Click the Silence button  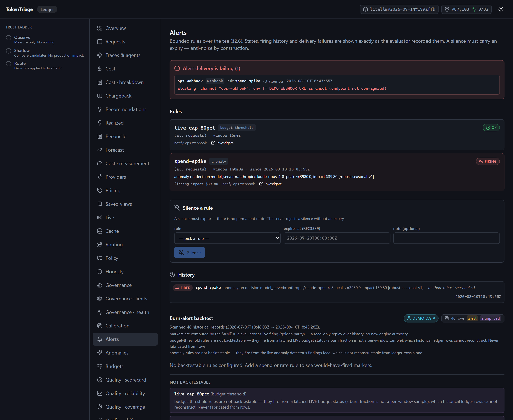click(190, 253)
